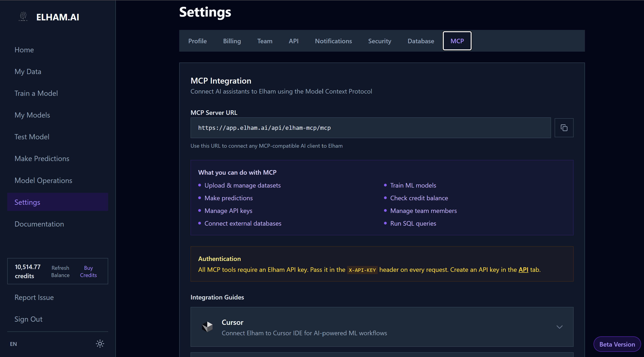Click 'Check credit balance' item
644x357 pixels.
point(419,198)
